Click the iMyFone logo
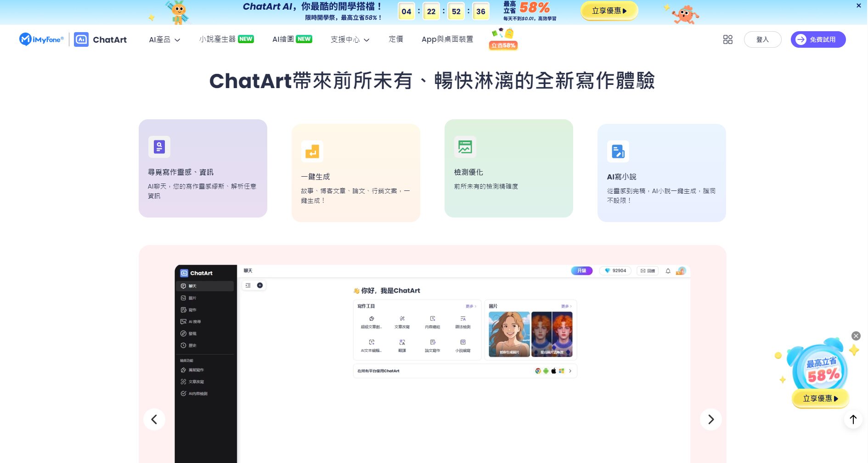The width and height of the screenshot is (868, 463). (41, 39)
